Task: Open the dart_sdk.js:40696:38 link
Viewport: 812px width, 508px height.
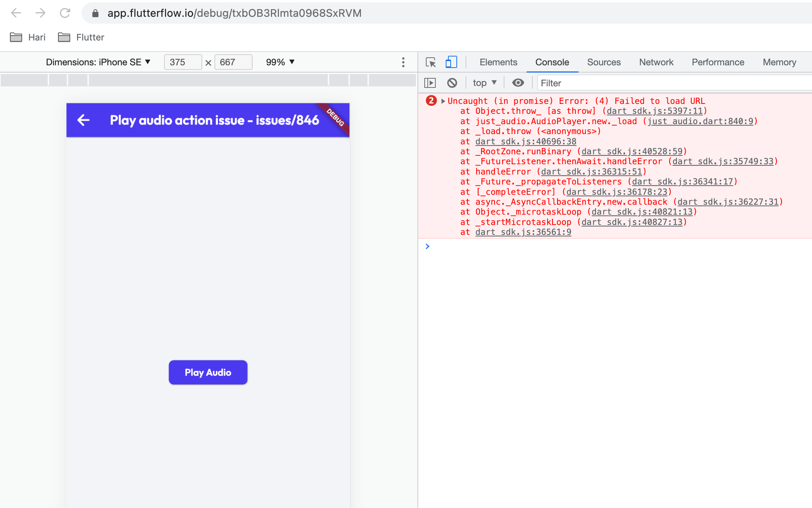Action: click(526, 142)
